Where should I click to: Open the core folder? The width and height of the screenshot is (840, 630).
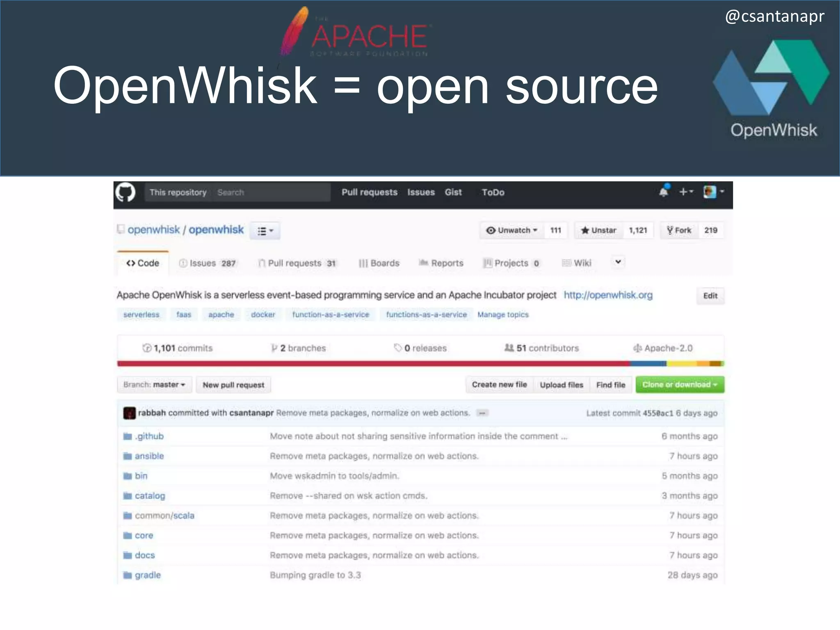pos(144,536)
